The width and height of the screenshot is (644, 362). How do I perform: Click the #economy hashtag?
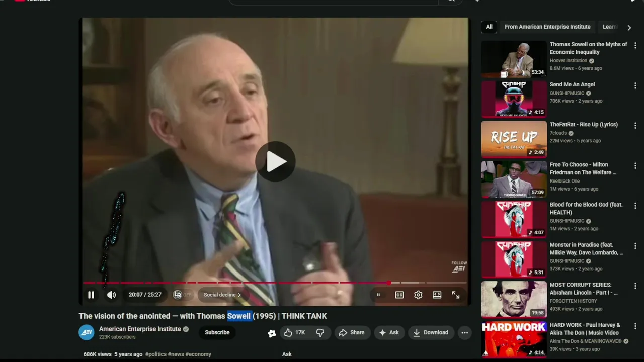coord(198,354)
